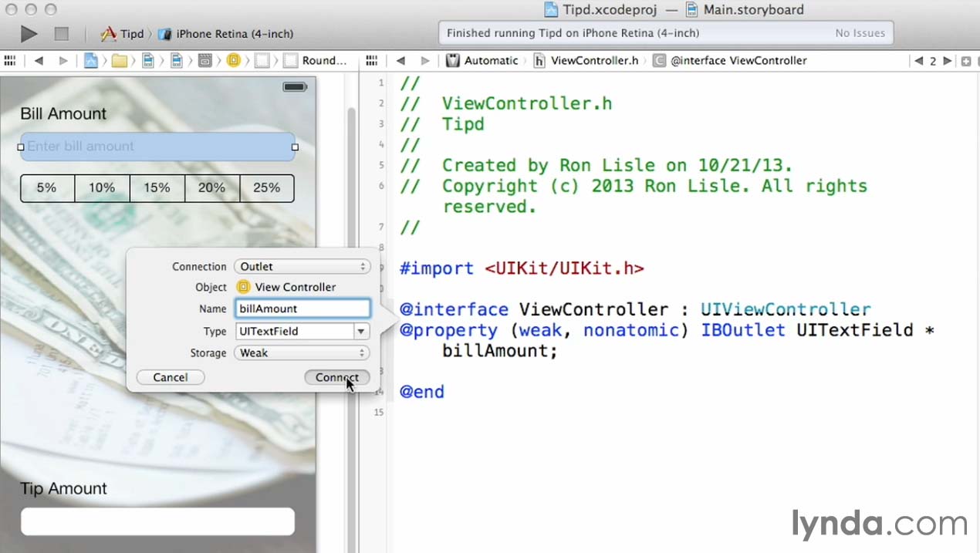
Task: Open the Automatic assistant mode menu
Action: pos(483,61)
